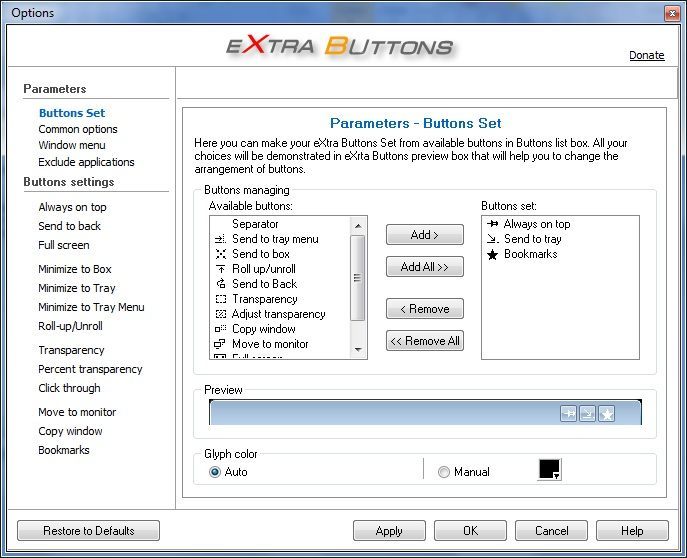Click the pin button in the Preview title bar
Image resolution: width=687 pixels, height=558 pixels.
click(x=568, y=413)
